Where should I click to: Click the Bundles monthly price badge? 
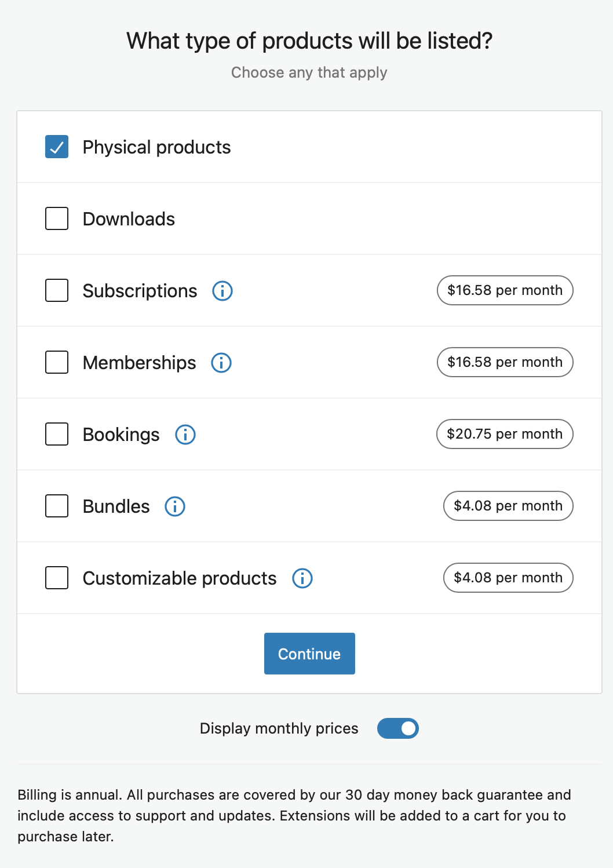coord(508,506)
